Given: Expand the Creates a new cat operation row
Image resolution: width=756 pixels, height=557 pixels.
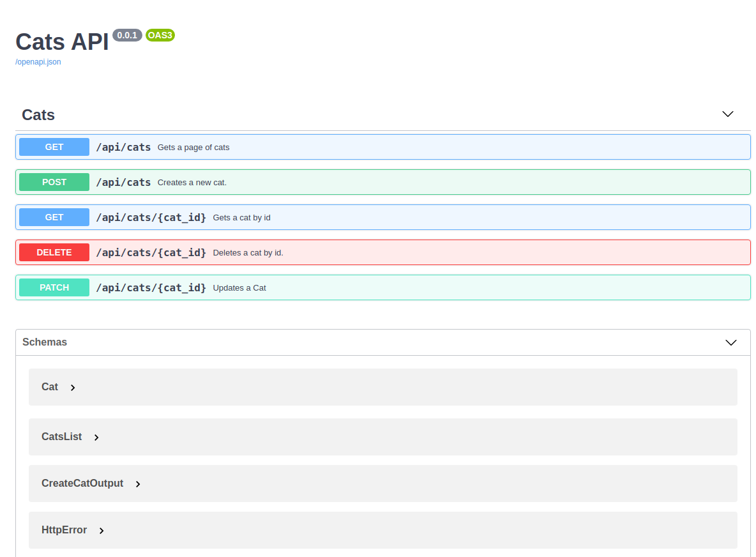Looking at the screenshot, I should (383, 182).
